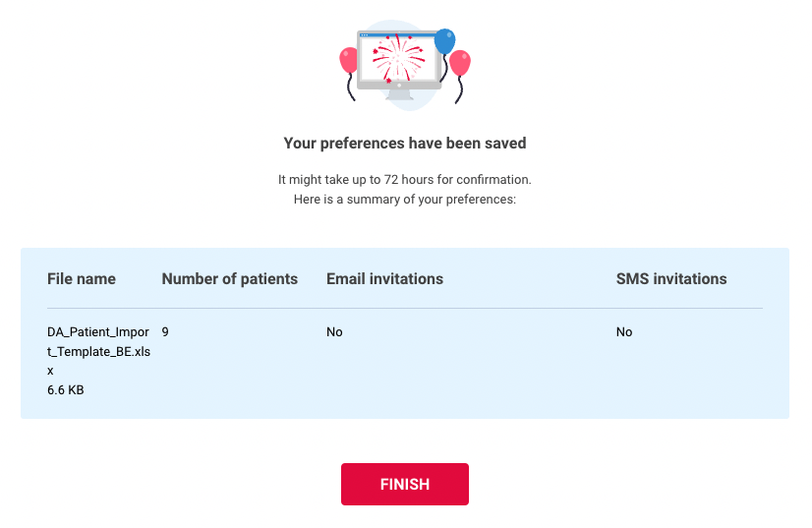Click the Email invitations column header
Viewport: 812px width, 528px height.
[x=384, y=279]
